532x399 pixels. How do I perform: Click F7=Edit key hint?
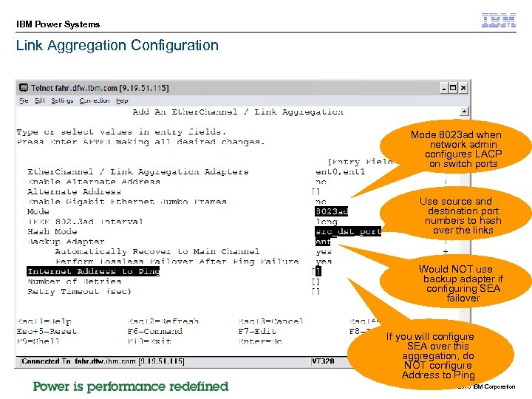point(258,331)
